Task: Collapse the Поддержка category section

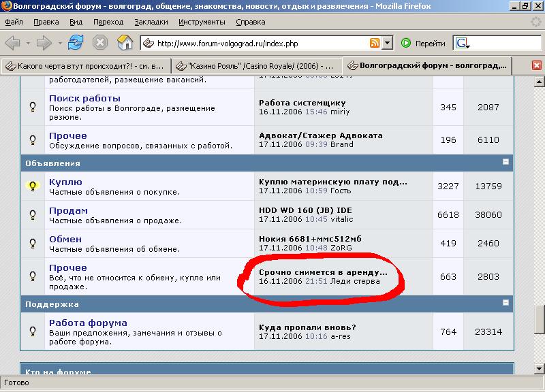Action: tap(505, 302)
